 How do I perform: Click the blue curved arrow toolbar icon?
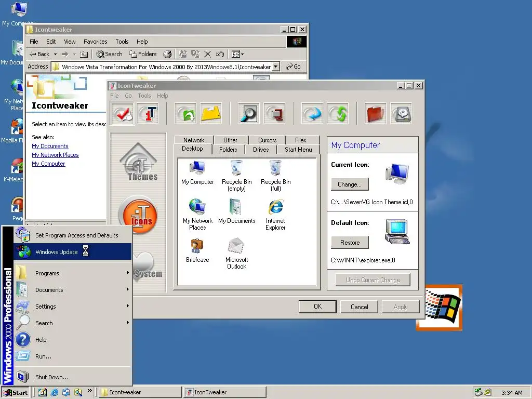click(x=312, y=113)
